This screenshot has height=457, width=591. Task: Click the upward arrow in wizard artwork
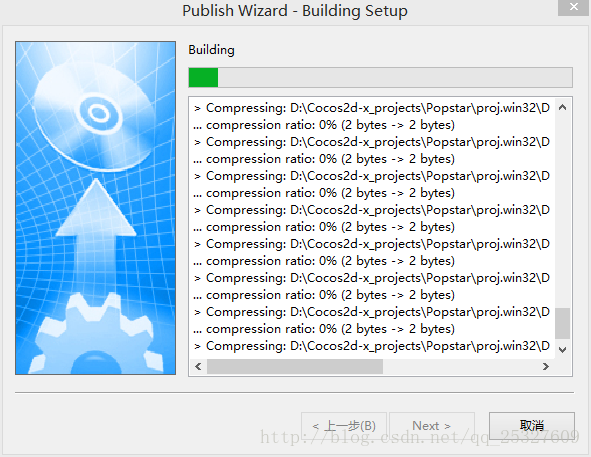tap(95, 234)
